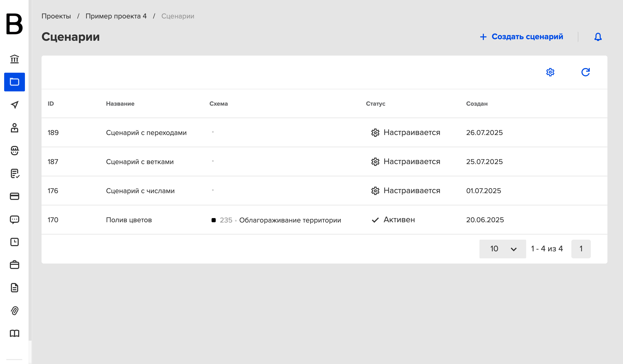
Task: Open the chat bubble sidebar icon
Action: tap(15, 219)
